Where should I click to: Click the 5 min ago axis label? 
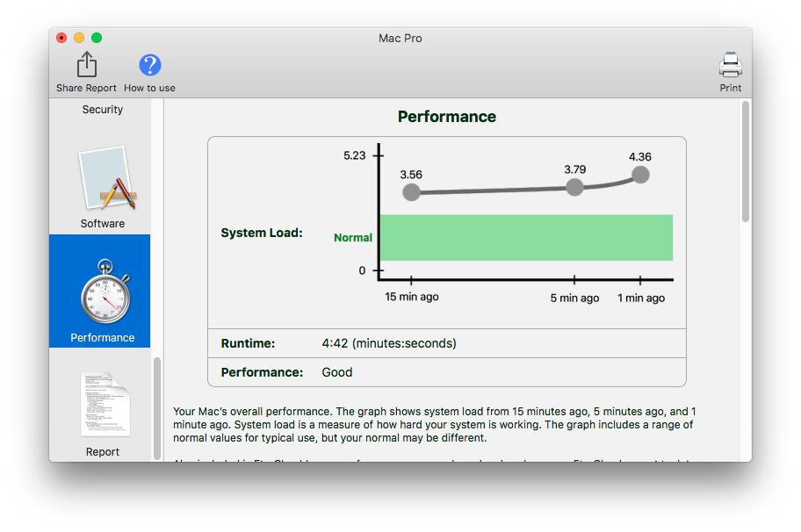click(x=574, y=298)
